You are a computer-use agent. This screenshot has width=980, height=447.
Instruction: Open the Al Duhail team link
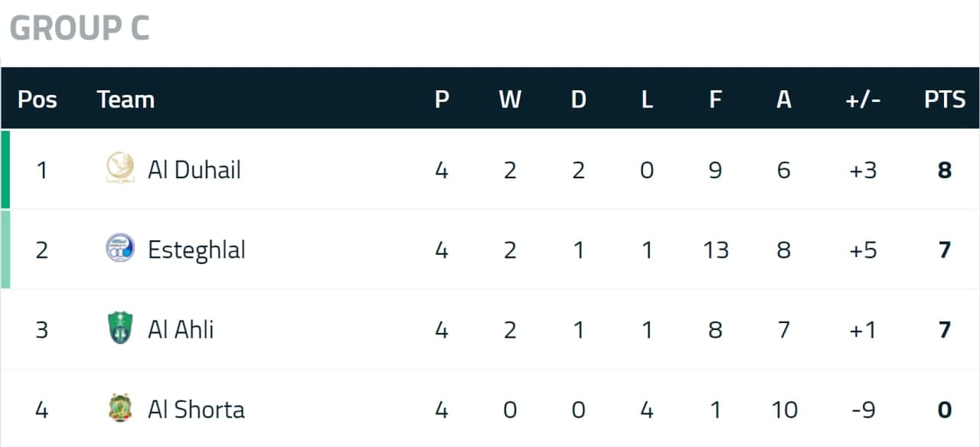click(194, 169)
